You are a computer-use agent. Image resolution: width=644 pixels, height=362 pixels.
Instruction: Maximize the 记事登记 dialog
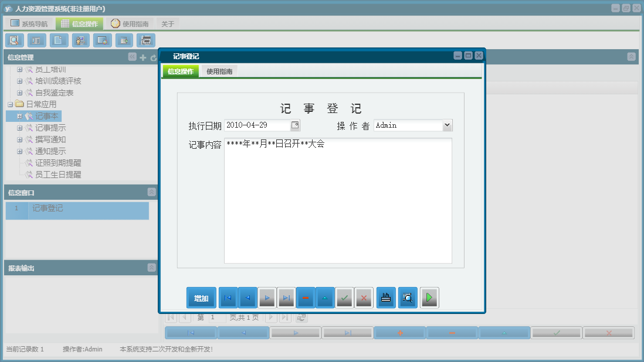(x=468, y=55)
